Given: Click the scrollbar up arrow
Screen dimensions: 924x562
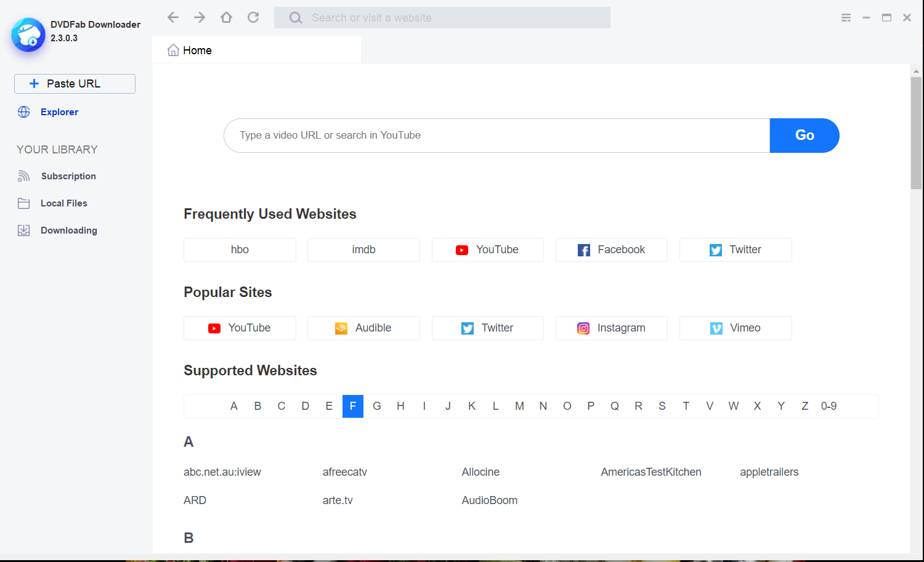Looking at the screenshot, I should (x=916, y=71).
